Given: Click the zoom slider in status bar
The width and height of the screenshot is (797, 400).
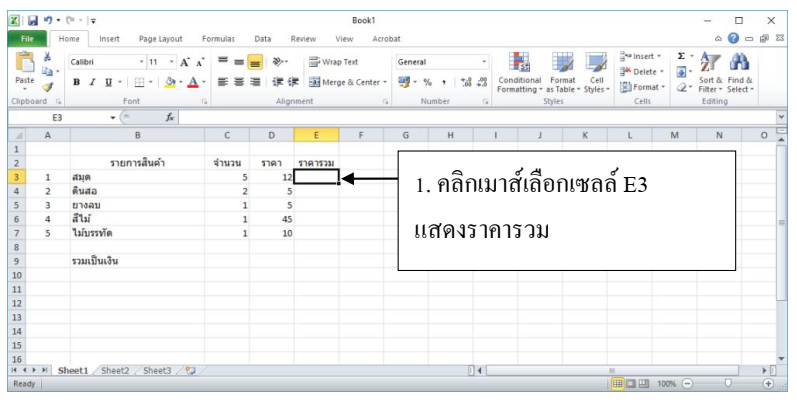Looking at the screenshot, I should (x=728, y=384).
